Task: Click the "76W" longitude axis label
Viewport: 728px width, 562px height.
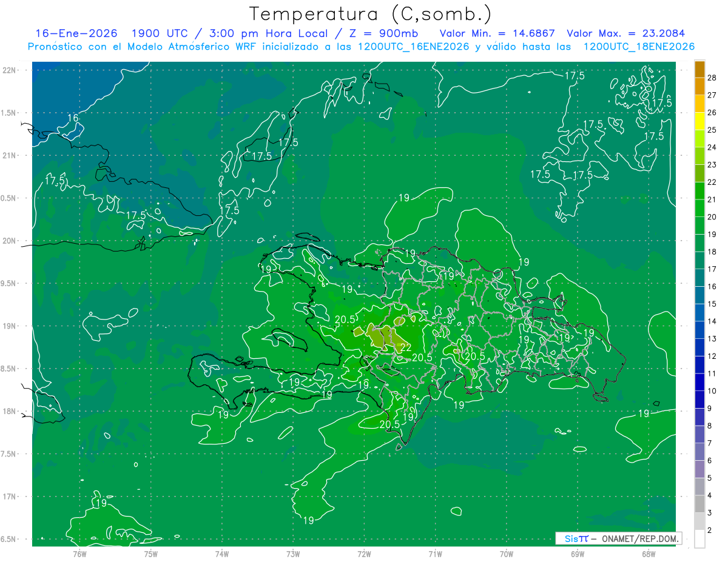Action: pos(79,554)
